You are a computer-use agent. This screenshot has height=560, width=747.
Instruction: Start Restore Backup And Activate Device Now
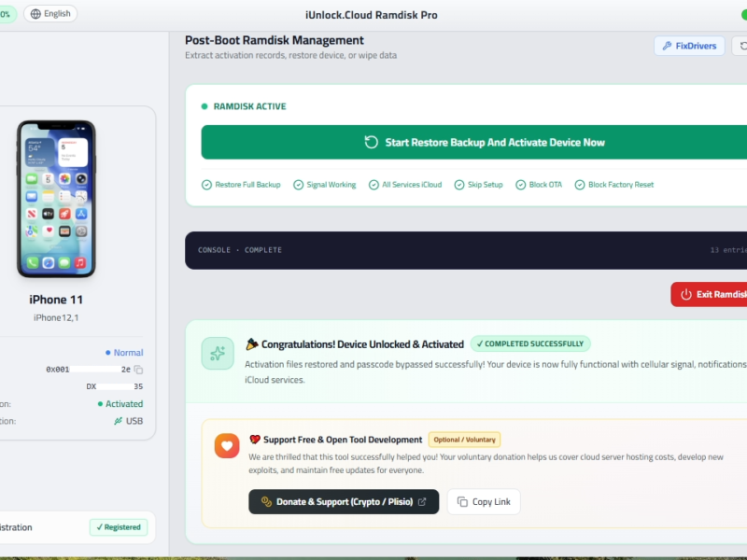coord(474,143)
